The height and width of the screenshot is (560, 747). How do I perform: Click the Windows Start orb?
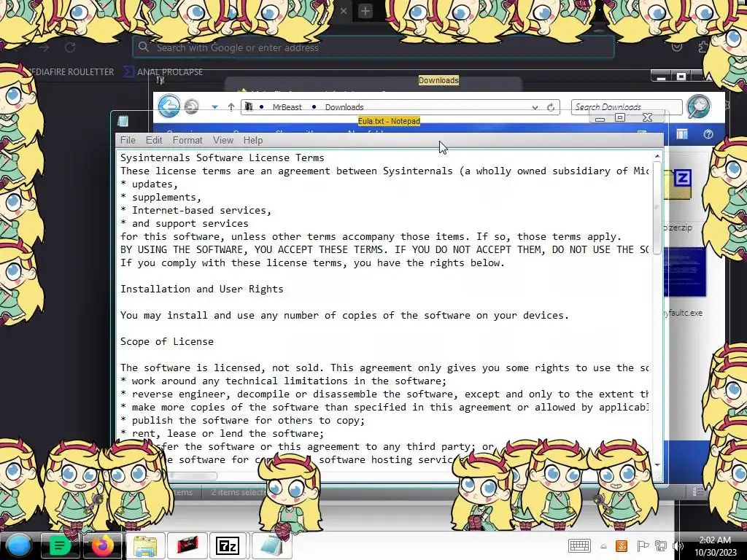click(x=19, y=545)
